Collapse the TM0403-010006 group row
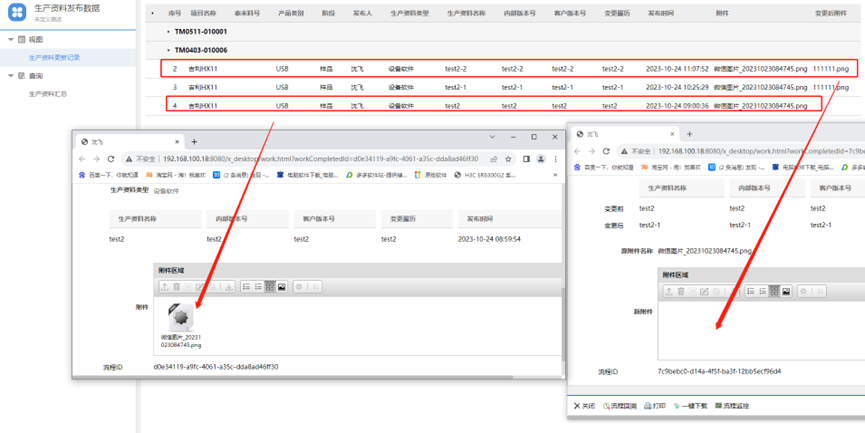Screen dimensions: 865x433 168,50
